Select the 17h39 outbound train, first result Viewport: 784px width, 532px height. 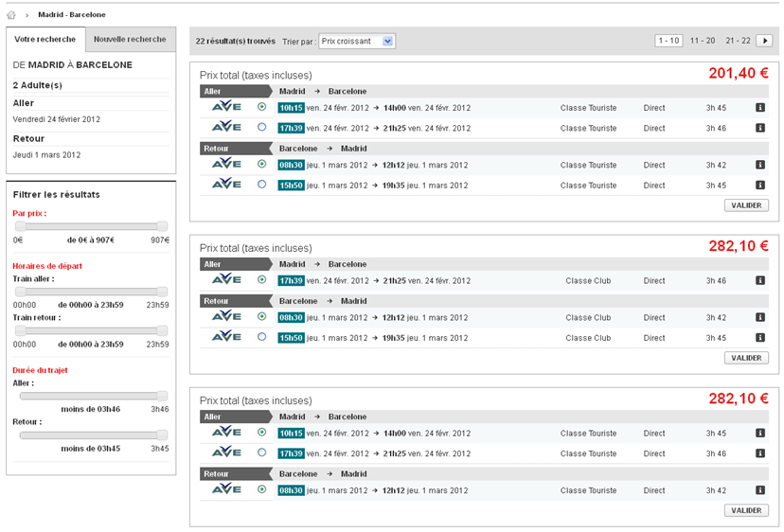(262, 128)
